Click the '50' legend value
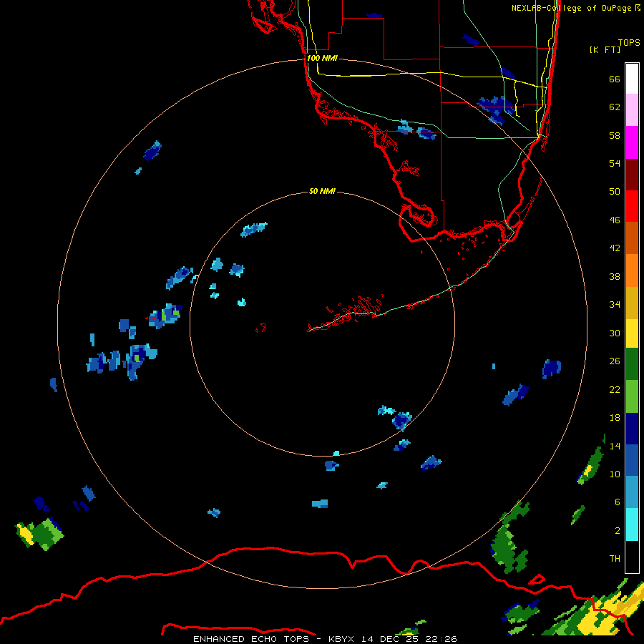The image size is (644, 644). click(615, 191)
